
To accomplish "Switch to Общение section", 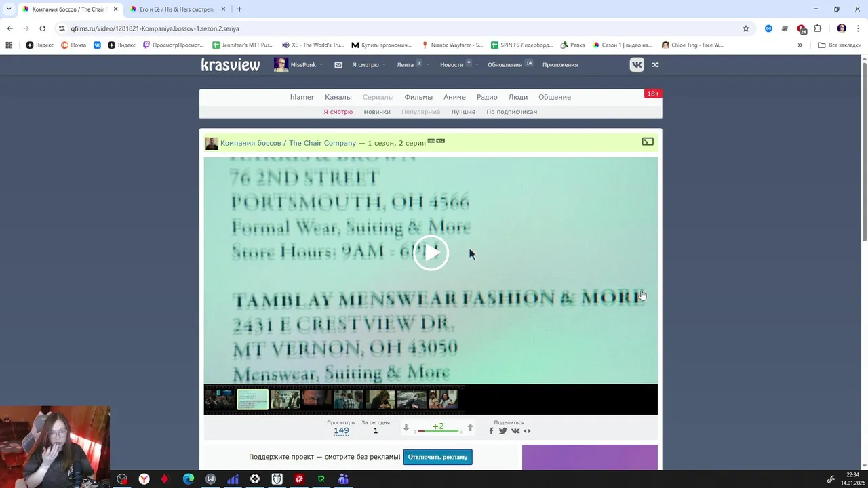I will click(x=555, y=97).
